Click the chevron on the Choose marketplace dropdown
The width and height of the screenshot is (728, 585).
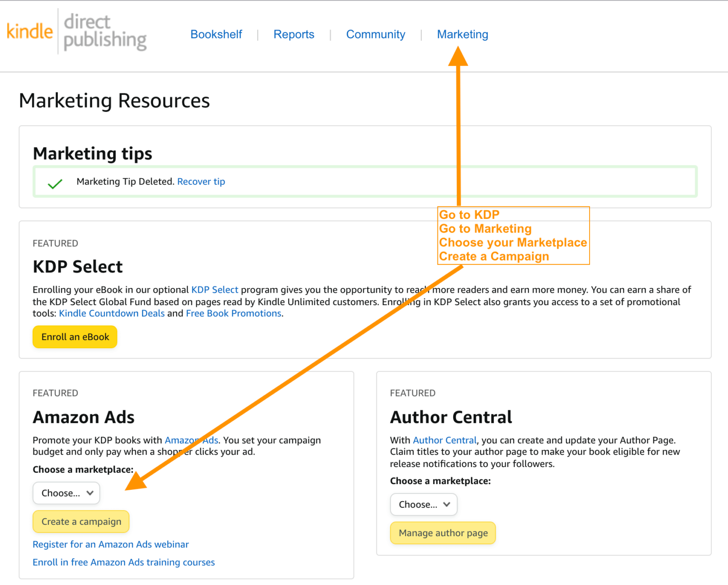pyautogui.click(x=90, y=493)
